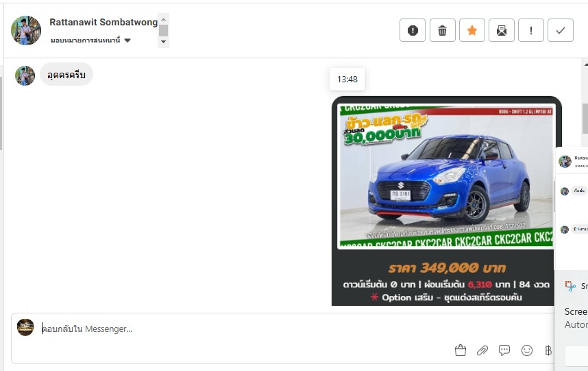This screenshot has height=371, width=588.
Task: Click name scroll up arrow
Action: (164, 19)
